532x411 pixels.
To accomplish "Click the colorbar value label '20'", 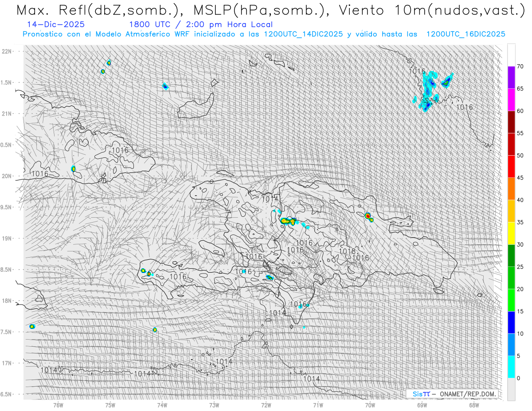I will [520, 289].
